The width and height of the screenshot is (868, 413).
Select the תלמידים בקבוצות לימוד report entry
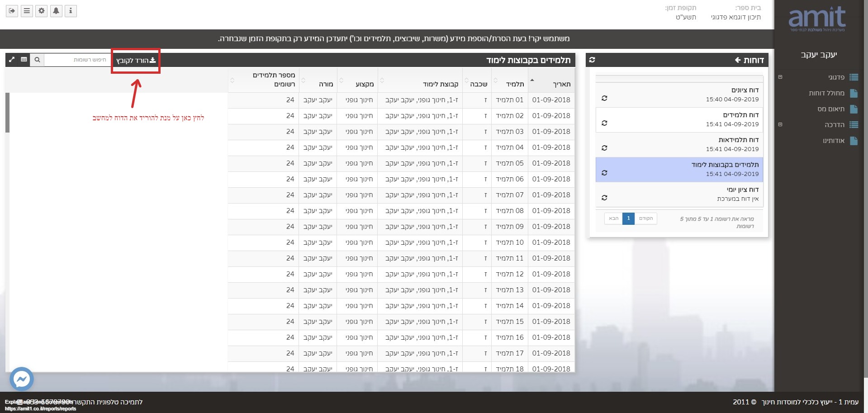pyautogui.click(x=679, y=170)
